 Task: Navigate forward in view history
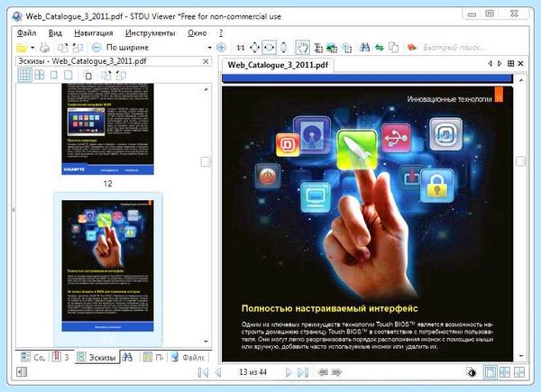[336, 372]
